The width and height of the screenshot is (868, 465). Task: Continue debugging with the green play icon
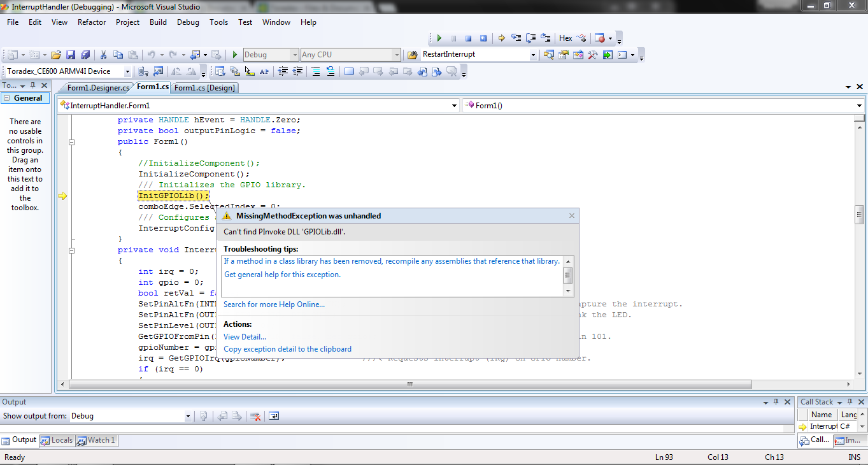pyautogui.click(x=439, y=38)
